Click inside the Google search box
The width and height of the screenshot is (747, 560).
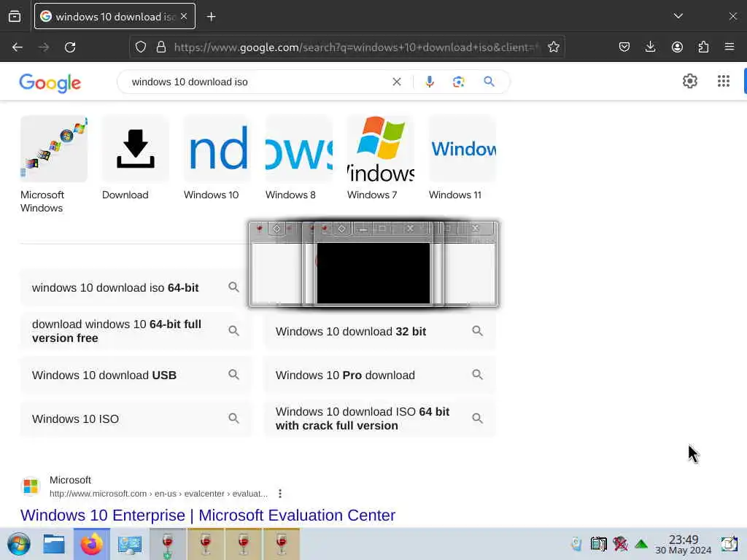[x=258, y=82]
